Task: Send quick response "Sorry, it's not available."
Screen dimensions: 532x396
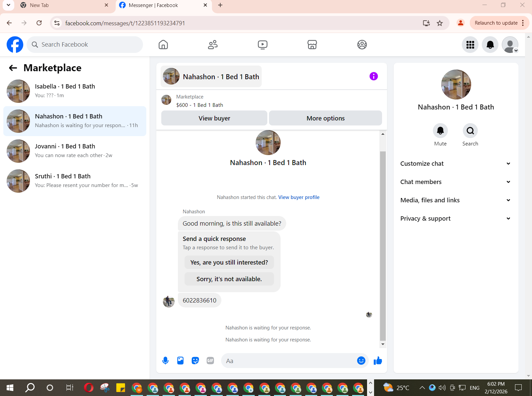Action: point(229,279)
